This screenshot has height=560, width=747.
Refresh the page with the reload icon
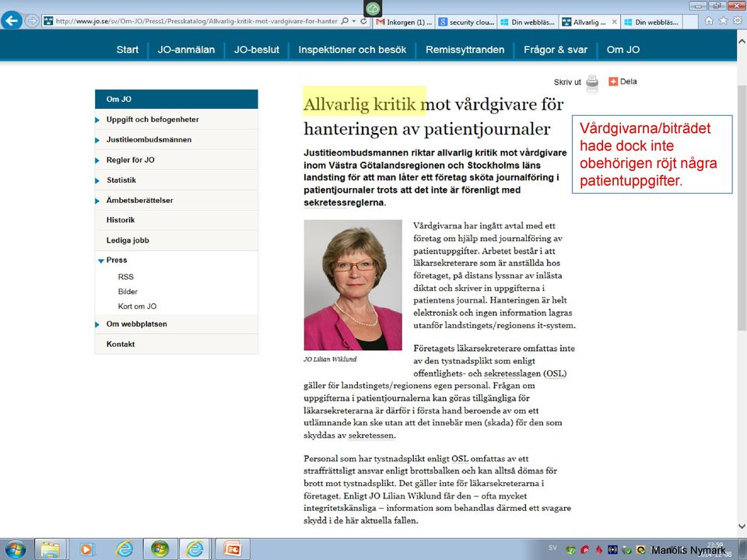coord(363,22)
